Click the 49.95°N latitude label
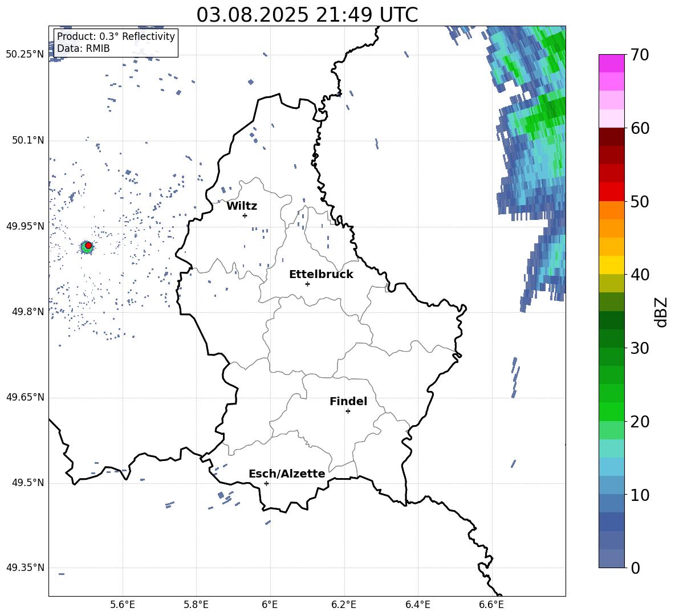The height and width of the screenshot is (616, 675). (25, 226)
